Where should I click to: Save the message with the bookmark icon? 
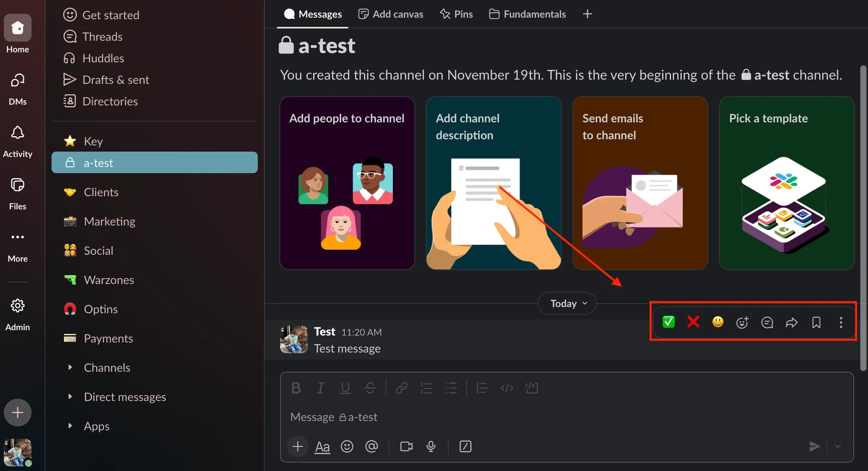click(x=816, y=322)
